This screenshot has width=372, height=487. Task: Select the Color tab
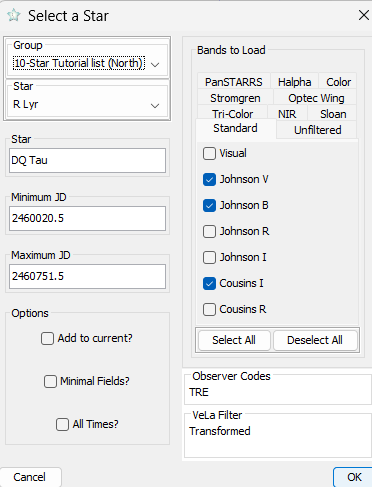click(338, 82)
